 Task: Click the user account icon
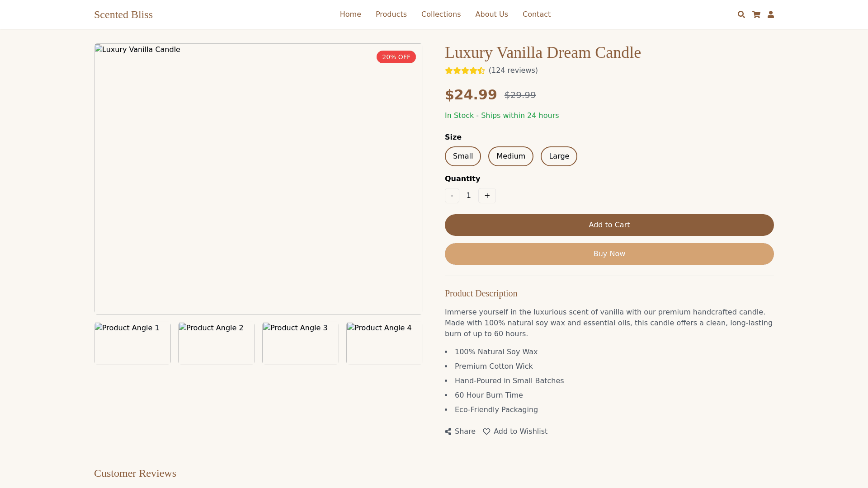pyautogui.click(x=771, y=14)
